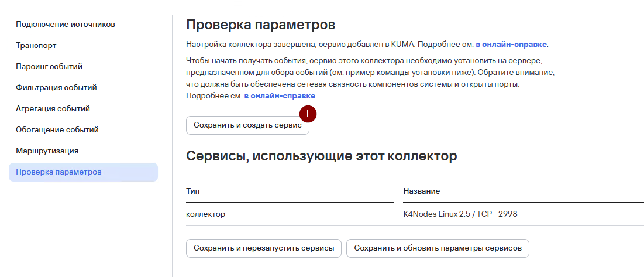This screenshot has width=644, height=277.
Task: Click the Проверка параметров page heading
Action: [261, 25]
